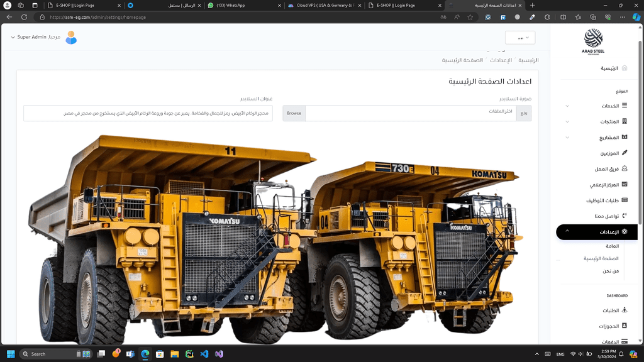Open File Explorer from the taskbar
Screen dimensions: 644x362
(x=175, y=354)
